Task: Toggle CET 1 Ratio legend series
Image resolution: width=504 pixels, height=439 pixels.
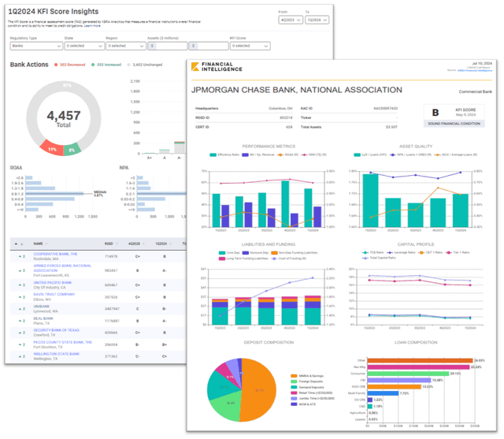Action: [x=430, y=253]
